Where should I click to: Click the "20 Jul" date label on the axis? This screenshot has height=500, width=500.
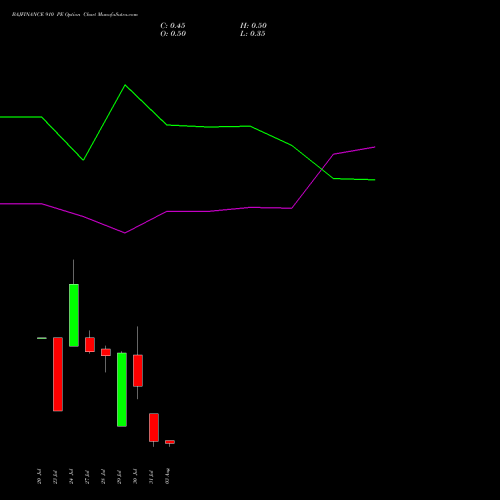click(x=39, y=476)
